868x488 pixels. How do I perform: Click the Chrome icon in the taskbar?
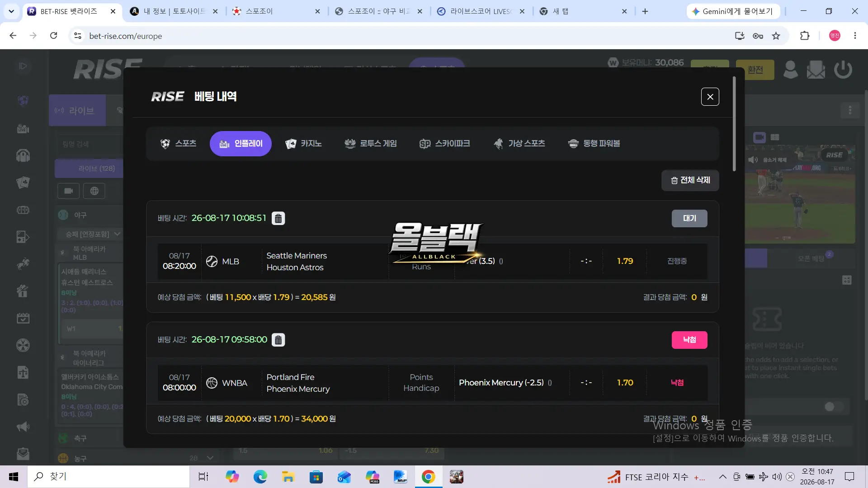(428, 477)
